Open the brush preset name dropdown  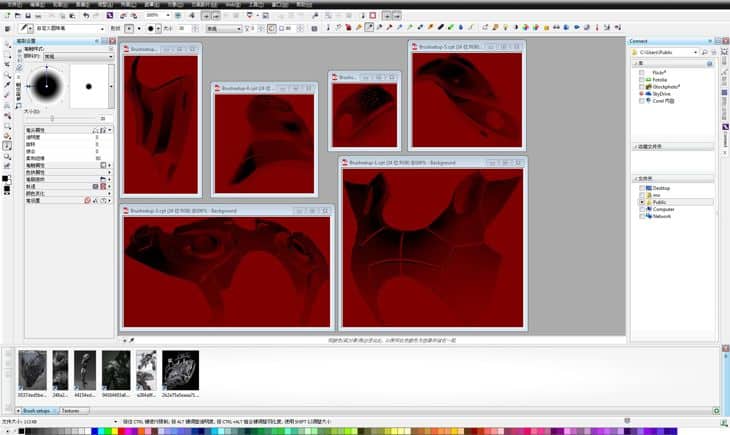point(102,29)
